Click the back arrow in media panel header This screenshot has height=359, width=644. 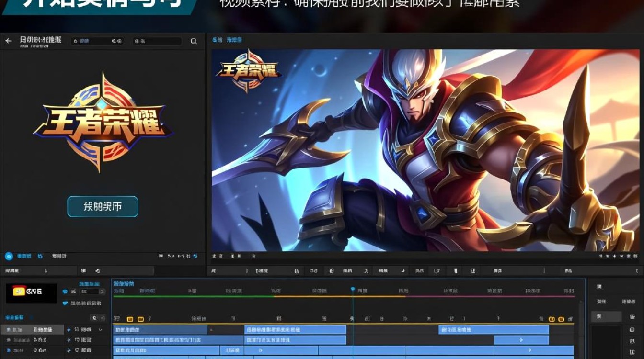(8, 41)
